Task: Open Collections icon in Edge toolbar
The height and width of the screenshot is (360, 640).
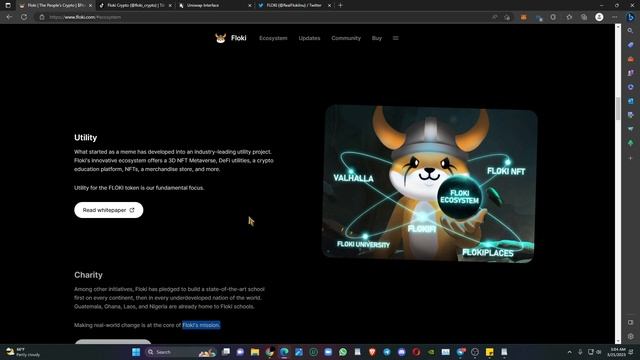Action: coord(584,17)
